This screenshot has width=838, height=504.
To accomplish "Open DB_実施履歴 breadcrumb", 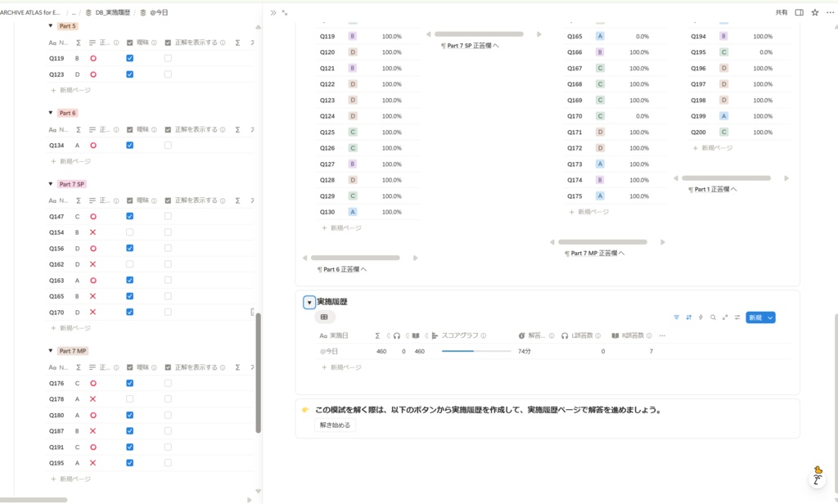I will [x=112, y=12].
